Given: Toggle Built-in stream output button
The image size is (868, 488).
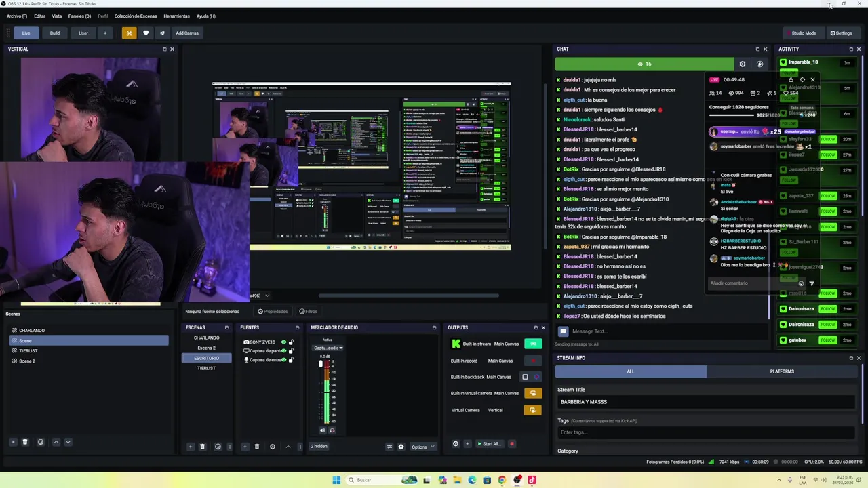Looking at the screenshot, I should (x=533, y=344).
